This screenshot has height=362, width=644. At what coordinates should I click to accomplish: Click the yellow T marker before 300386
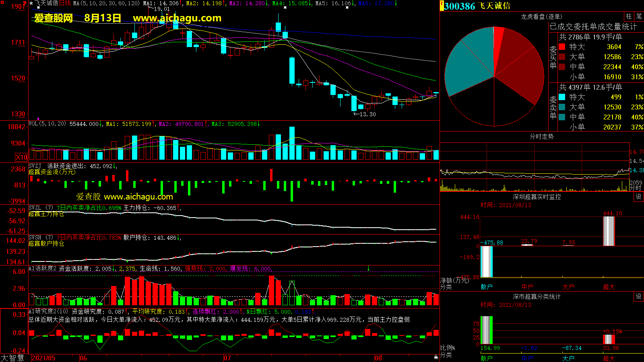[442, 6]
